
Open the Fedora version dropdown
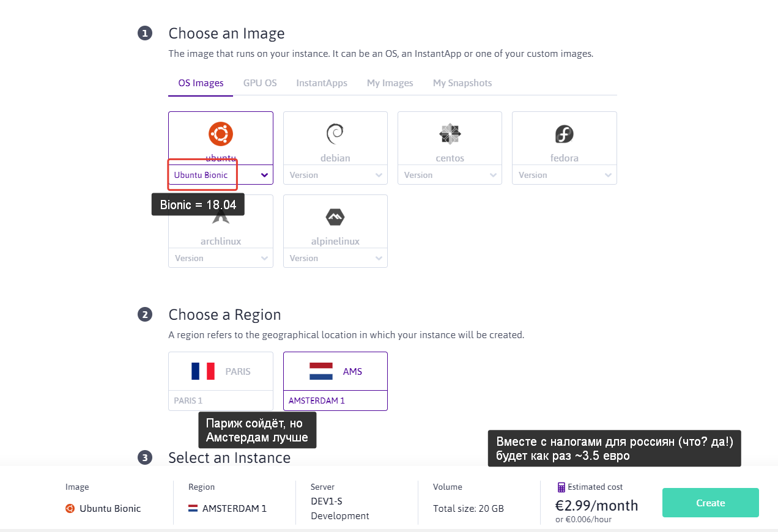(x=564, y=175)
